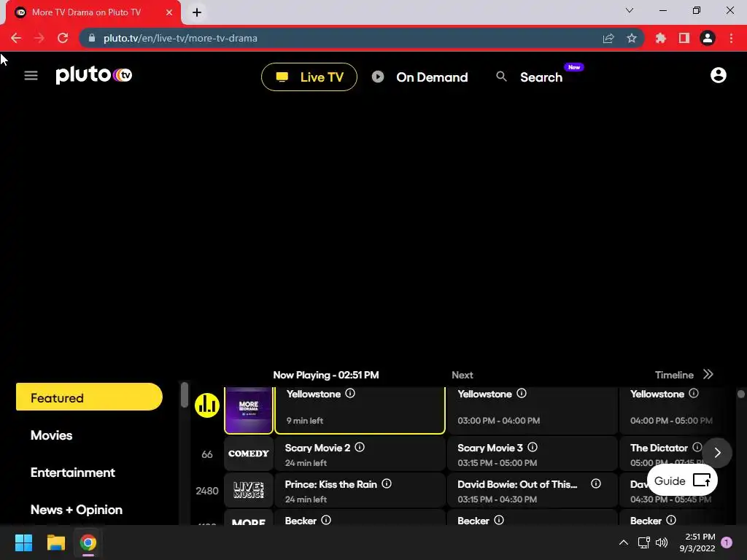Select the Live Music Replay channel logo
The height and width of the screenshot is (560, 747).
[249, 490]
